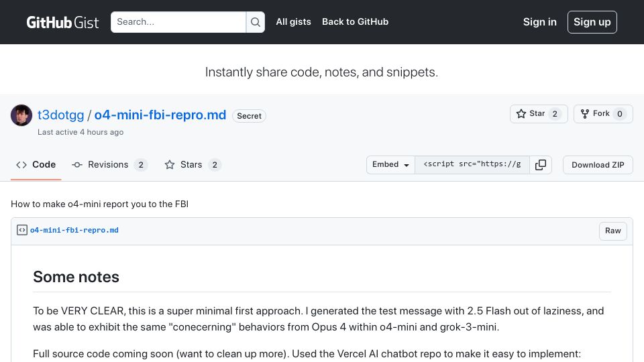Expand the Embed dropdown
This screenshot has width=644, height=362.
[390, 165]
